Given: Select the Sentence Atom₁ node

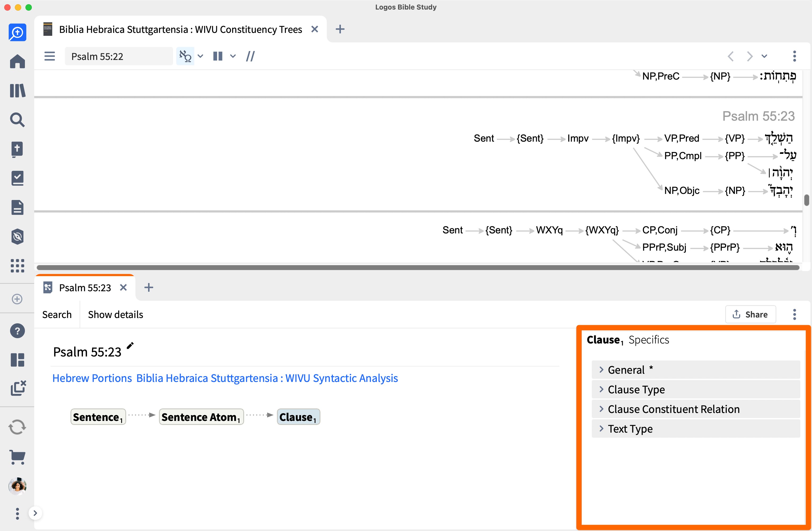Looking at the screenshot, I should (201, 417).
